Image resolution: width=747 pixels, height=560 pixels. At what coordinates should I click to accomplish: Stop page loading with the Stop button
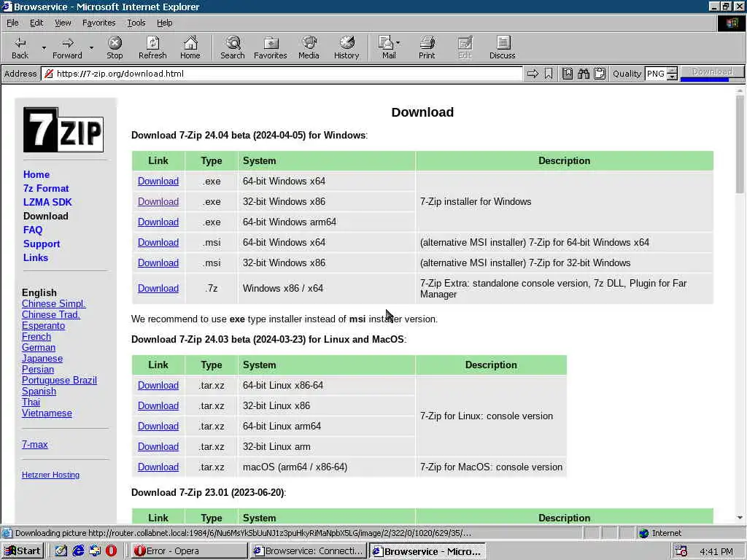tap(115, 47)
